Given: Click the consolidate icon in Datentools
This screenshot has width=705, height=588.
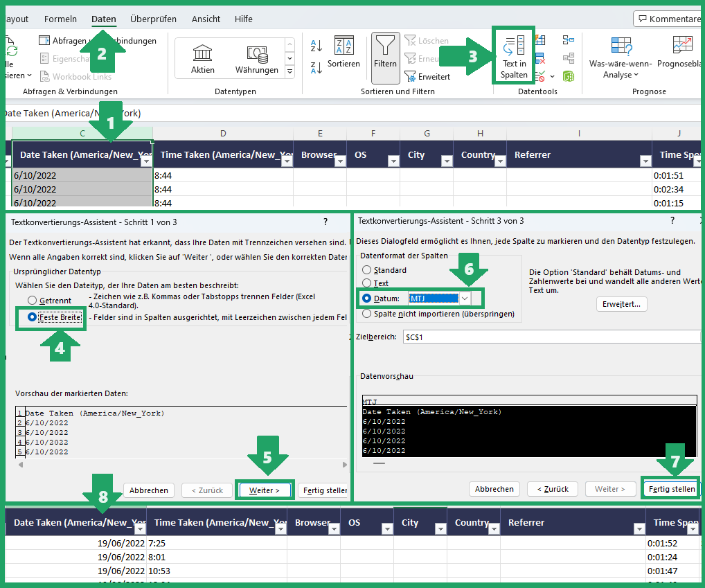Looking at the screenshot, I should click(569, 40).
